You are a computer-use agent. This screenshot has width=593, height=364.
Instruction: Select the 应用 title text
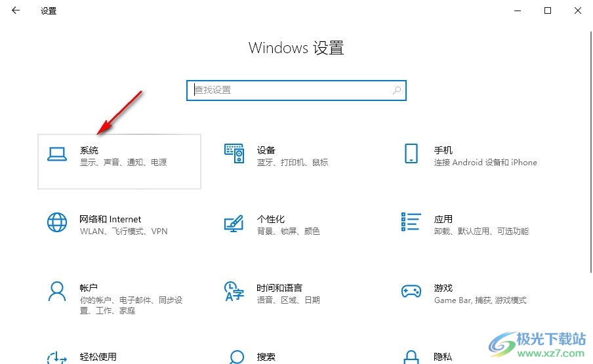[x=443, y=219]
